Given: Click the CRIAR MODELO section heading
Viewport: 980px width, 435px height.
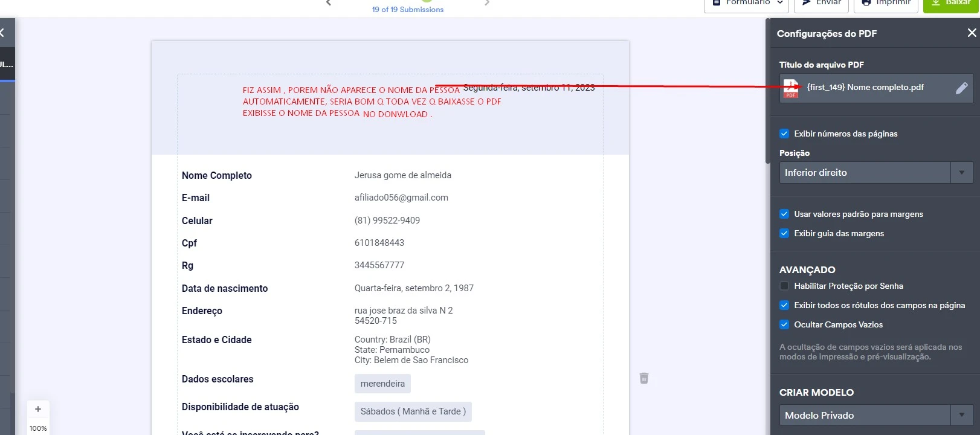Looking at the screenshot, I should [x=816, y=393].
